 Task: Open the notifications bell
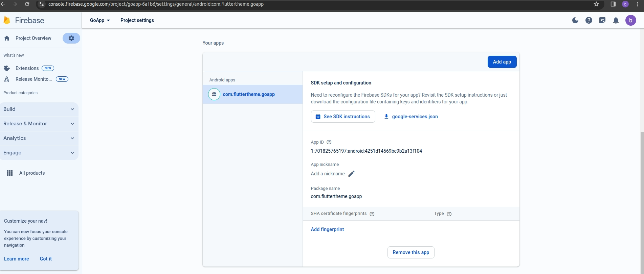coord(616,20)
